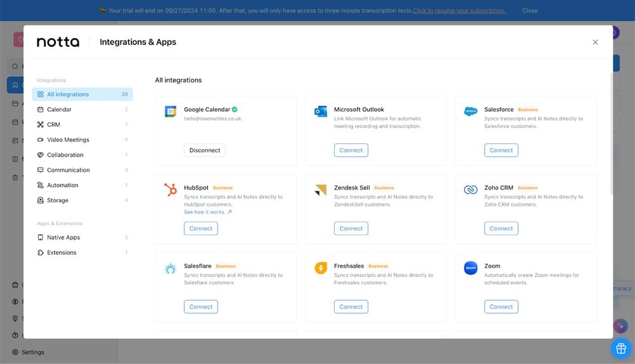The height and width of the screenshot is (364, 635).
Task: Select the Calendar integrations category
Action: (x=59, y=110)
